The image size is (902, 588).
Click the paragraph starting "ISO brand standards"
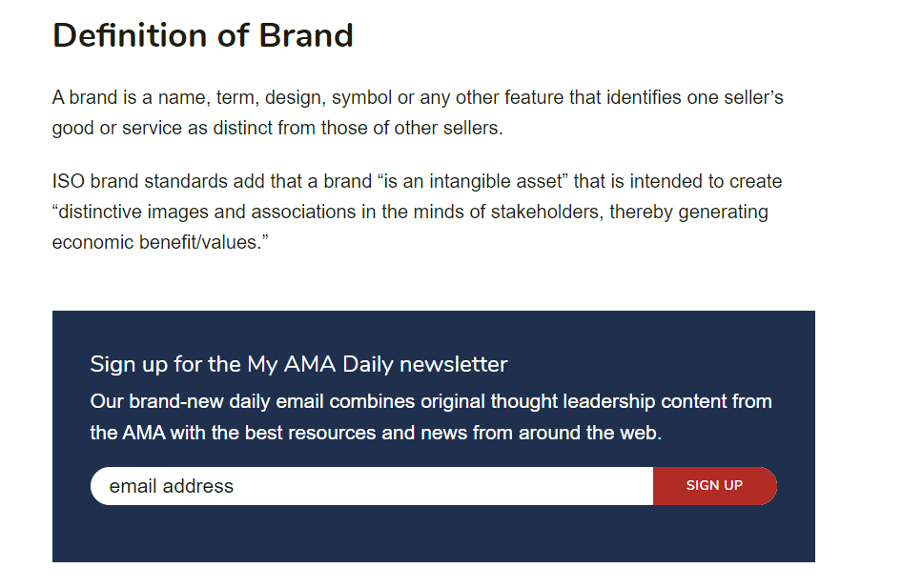417,212
